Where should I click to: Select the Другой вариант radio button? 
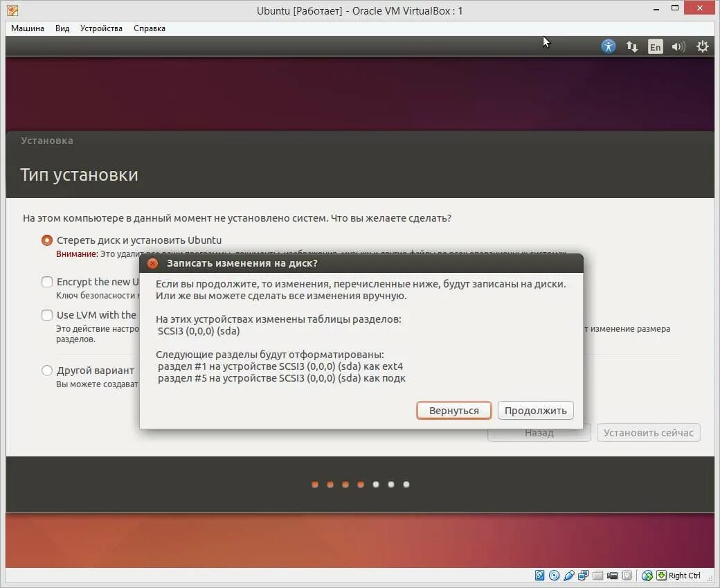tap(47, 371)
